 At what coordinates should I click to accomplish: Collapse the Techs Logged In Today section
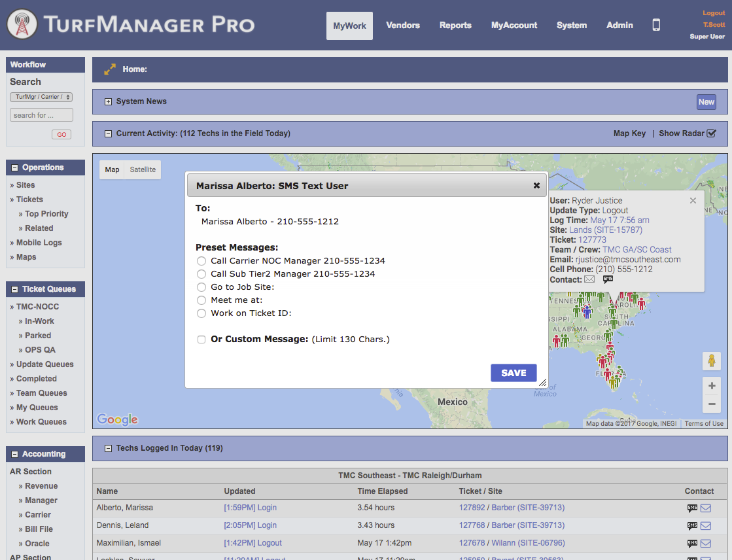[109, 448]
